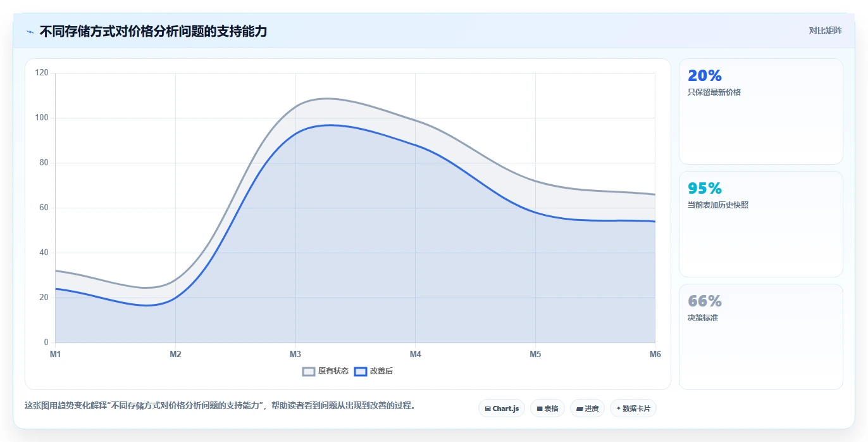Click the 20% value
Image resolution: width=868 pixels, height=442 pixels.
click(x=705, y=75)
